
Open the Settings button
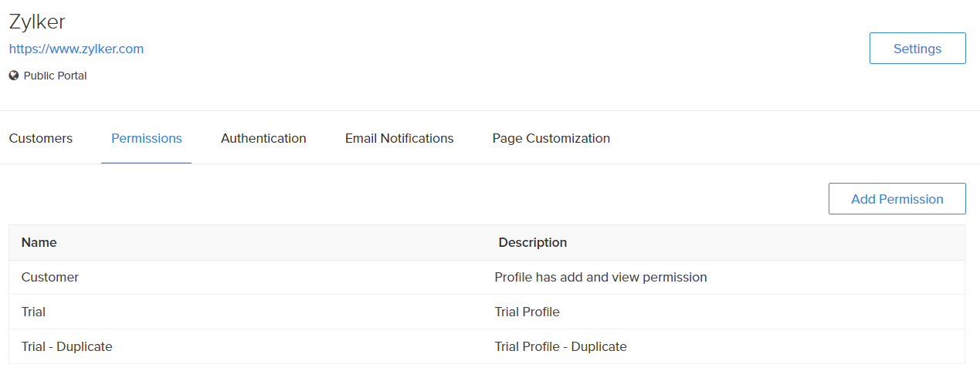[917, 48]
